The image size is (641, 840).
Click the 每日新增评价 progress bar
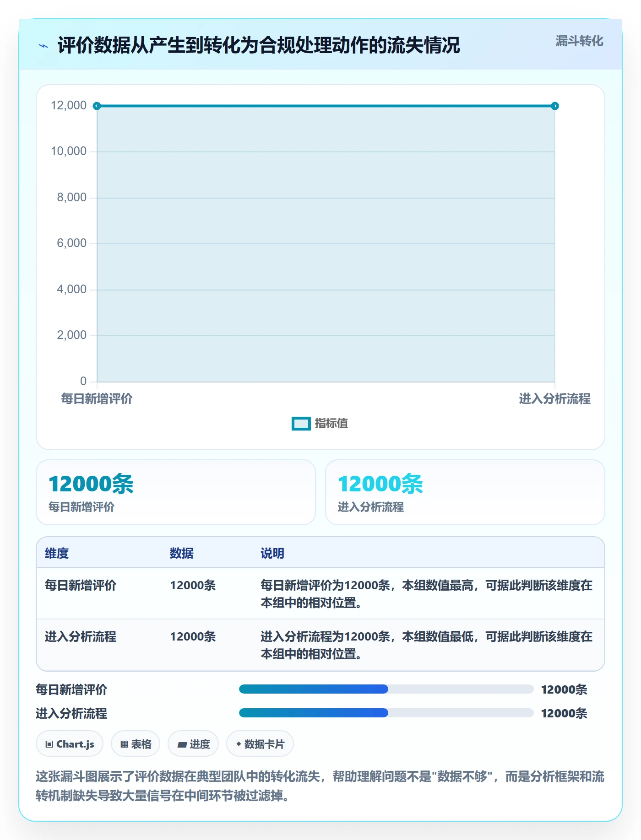click(386, 689)
